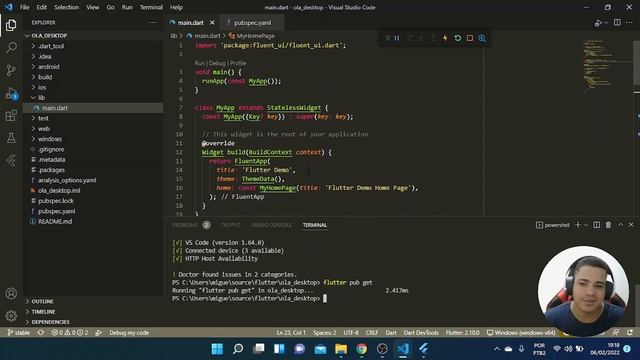This screenshot has width=640, height=360.
Task: Open the Terminal menu
Action: point(151,7)
